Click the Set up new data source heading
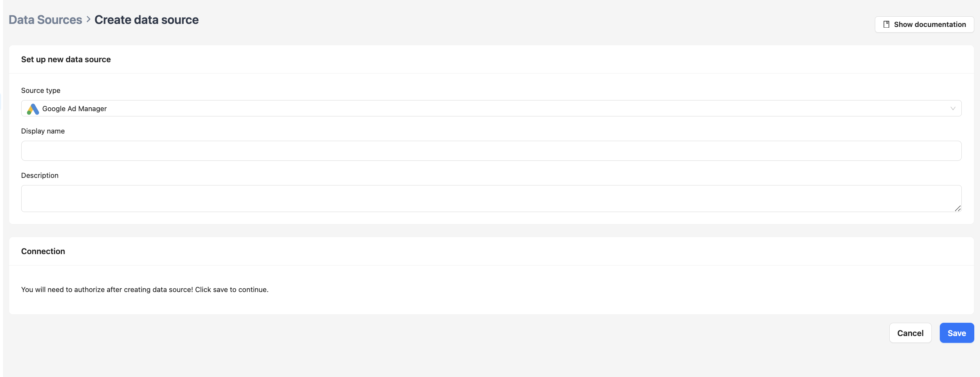Viewport: 980px width, 377px height. [66, 59]
